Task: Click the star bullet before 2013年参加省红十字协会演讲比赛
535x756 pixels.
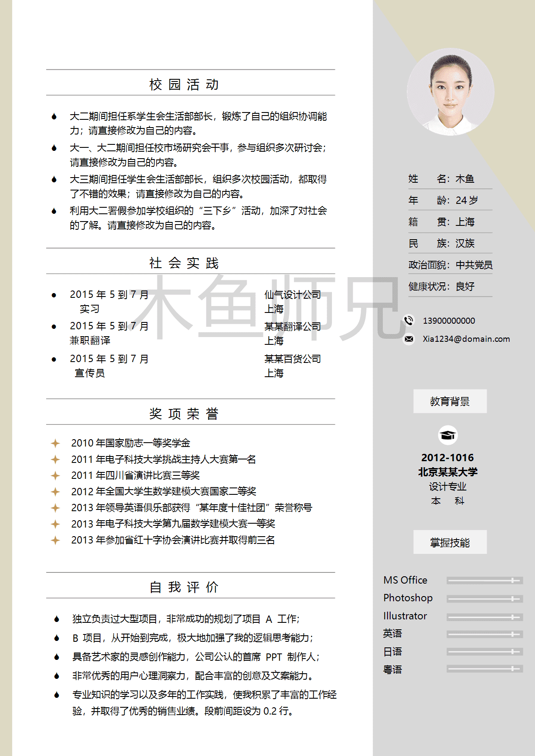Action: (x=55, y=540)
